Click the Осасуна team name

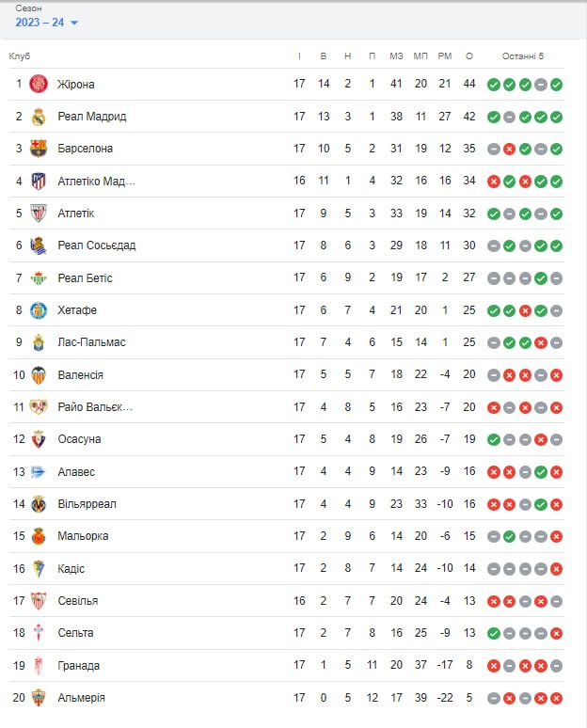[79, 439]
